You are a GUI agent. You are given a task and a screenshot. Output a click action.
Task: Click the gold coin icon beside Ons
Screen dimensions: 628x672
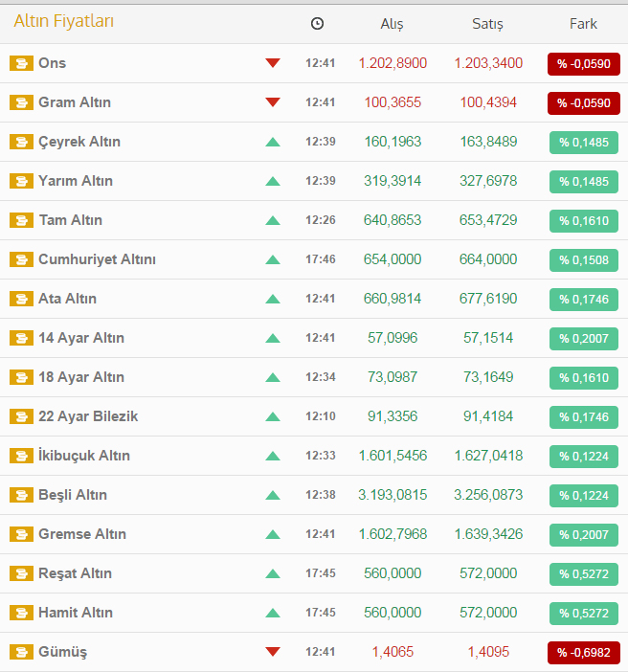point(20,63)
